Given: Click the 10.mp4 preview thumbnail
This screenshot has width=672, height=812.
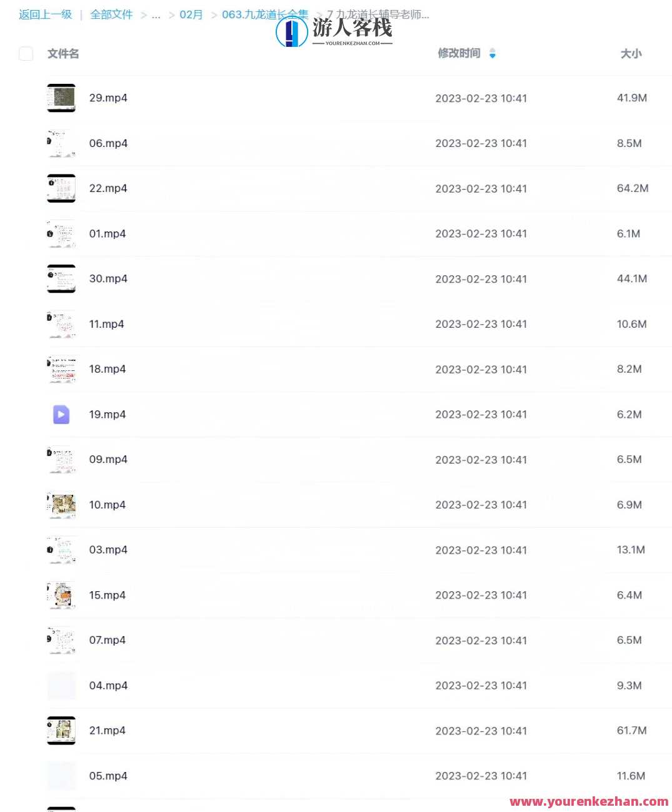Looking at the screenshot, I should click(x=61, y=505).
